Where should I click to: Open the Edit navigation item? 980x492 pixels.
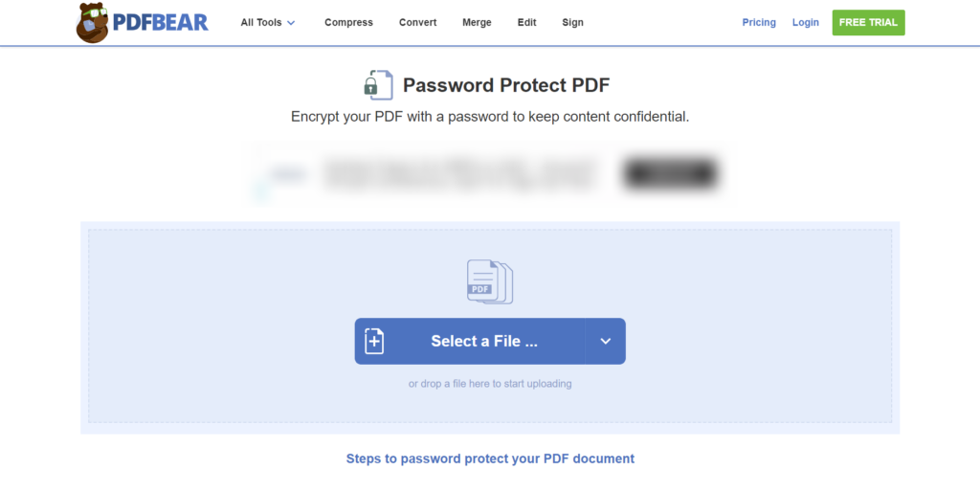tap(527, 23)
